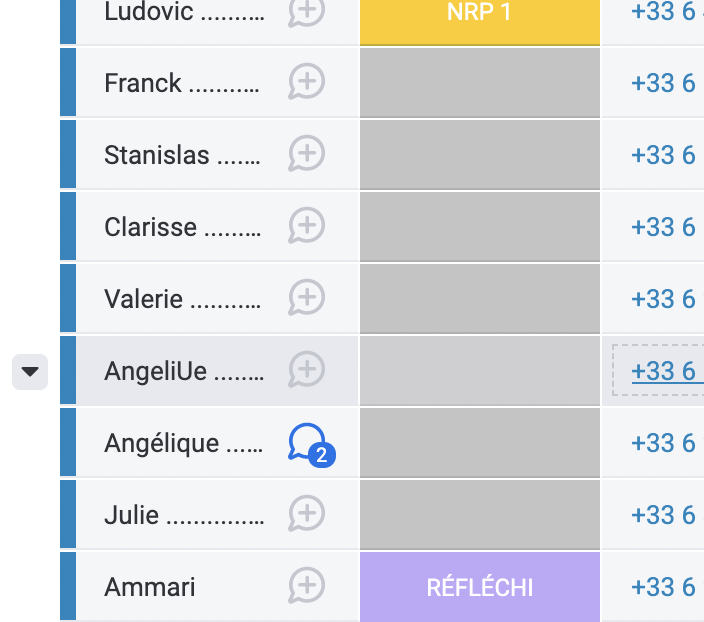Screen dimensions: 704x622
Task: Start a conversation for Stanislas
Action: point(307,155)
